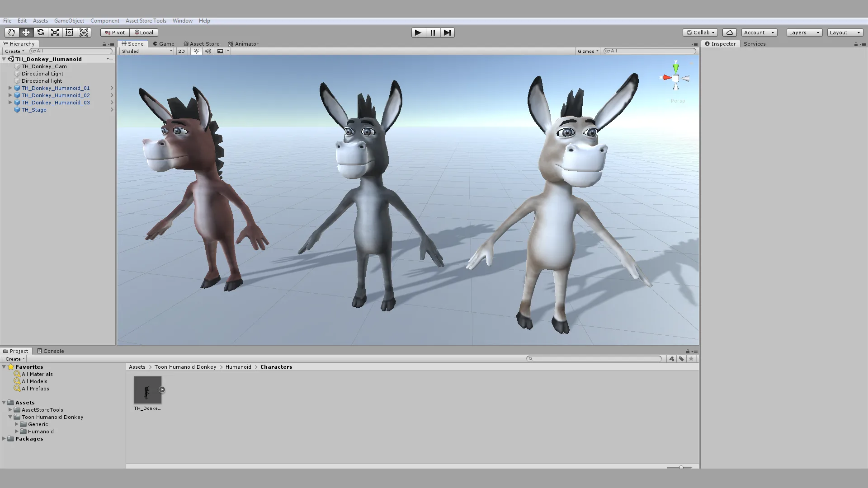868x488 pixels.
Task: Open the Asset Store Tools menu
Action: point(146,21)
